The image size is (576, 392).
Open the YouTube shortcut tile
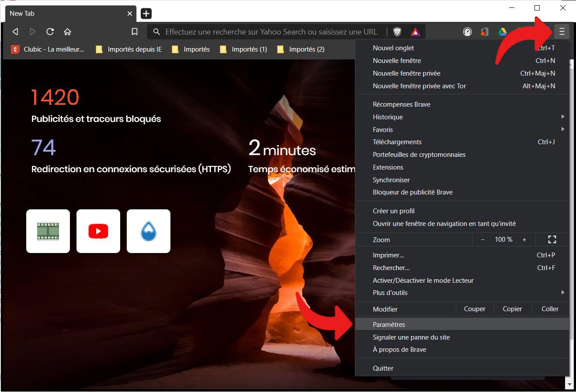pos(98,231)
